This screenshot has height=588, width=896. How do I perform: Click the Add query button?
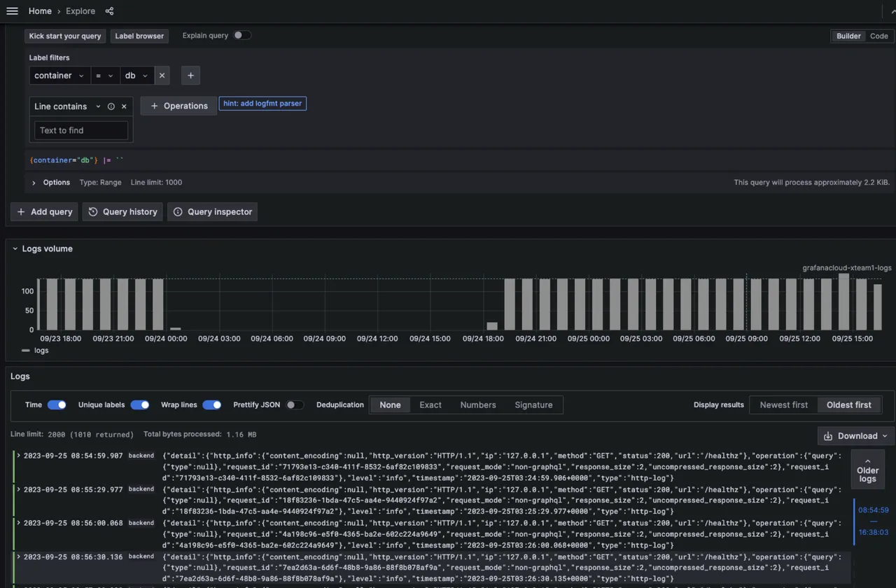[x=44, y=212]
